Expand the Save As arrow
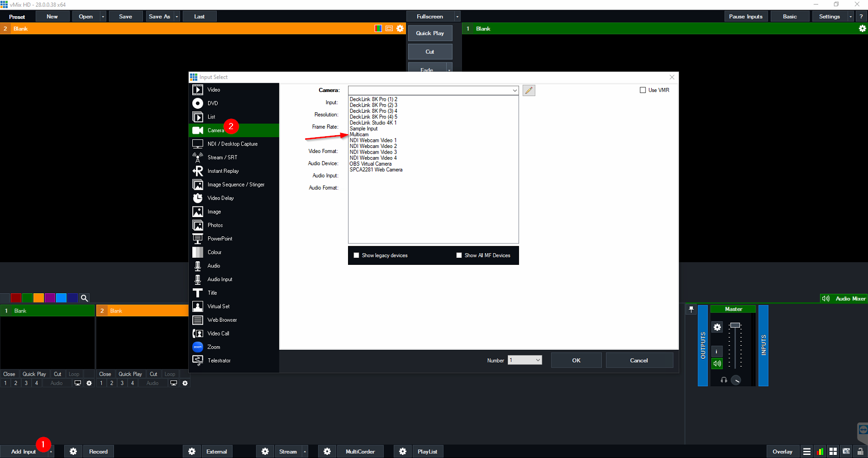 click(x=177, y=17)
